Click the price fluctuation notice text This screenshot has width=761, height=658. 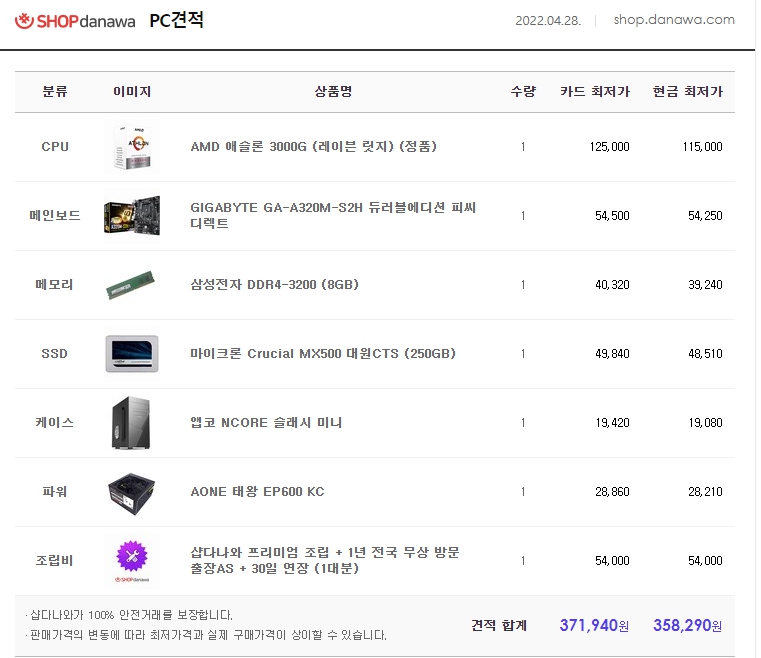click(x=206, y=635)
